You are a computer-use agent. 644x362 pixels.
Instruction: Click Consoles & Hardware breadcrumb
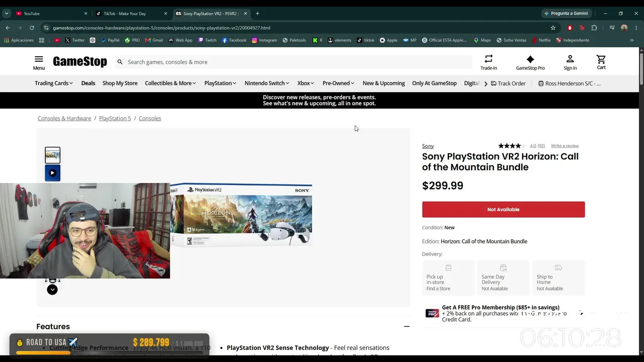pos(64,119)
